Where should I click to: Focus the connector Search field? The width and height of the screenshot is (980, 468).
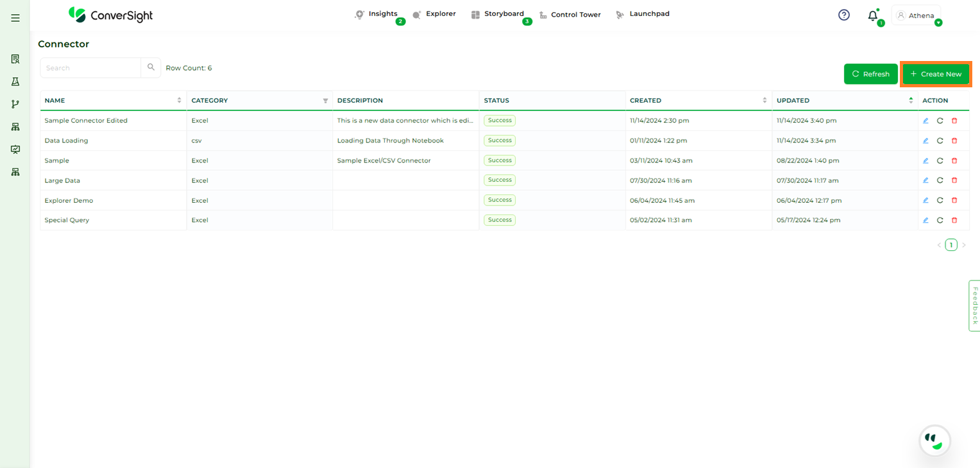click(90, 67)
